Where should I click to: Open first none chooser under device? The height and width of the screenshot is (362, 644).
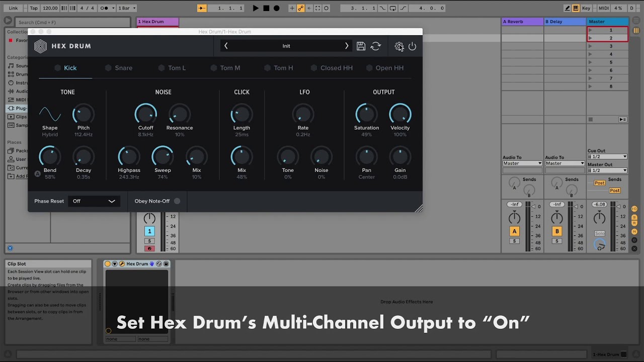[120, 339]
